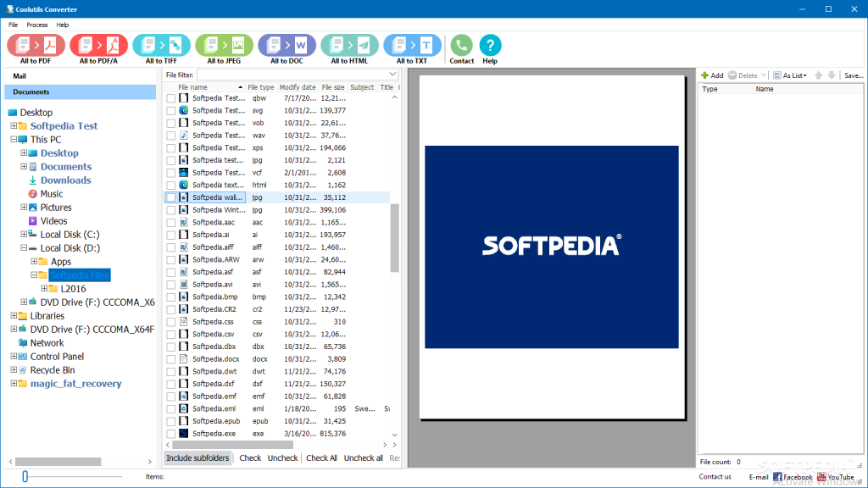Click the svg file's browser icon
Screen dimensions: 868x488
(183, 110)
